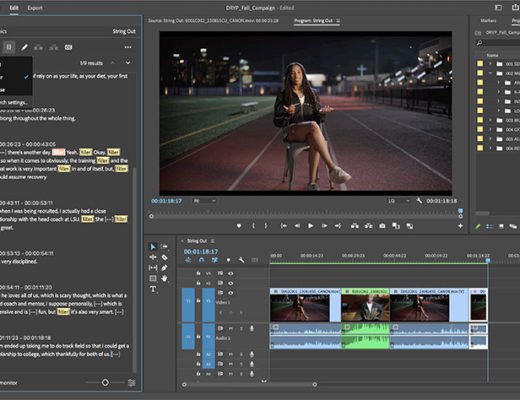Click the Lift button in Program monitor
Image resolution: width=520 pixels, height=400 pixels.
click(355, 226)
